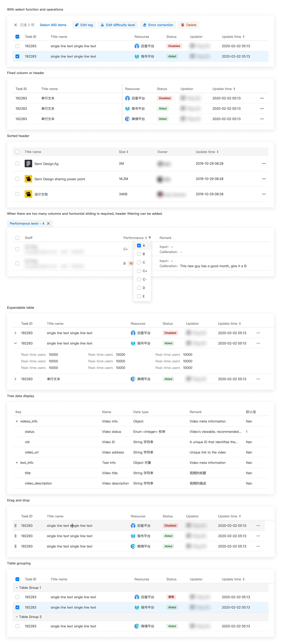
Task: Check the Disabled row checkbox in first table
Action: pos(17,46)
